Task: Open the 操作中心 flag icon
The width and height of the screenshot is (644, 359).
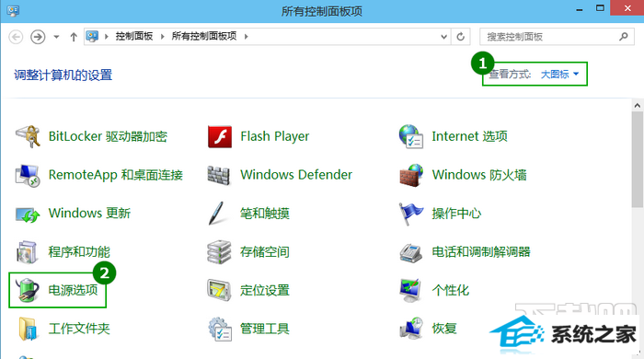Action: 411,214
